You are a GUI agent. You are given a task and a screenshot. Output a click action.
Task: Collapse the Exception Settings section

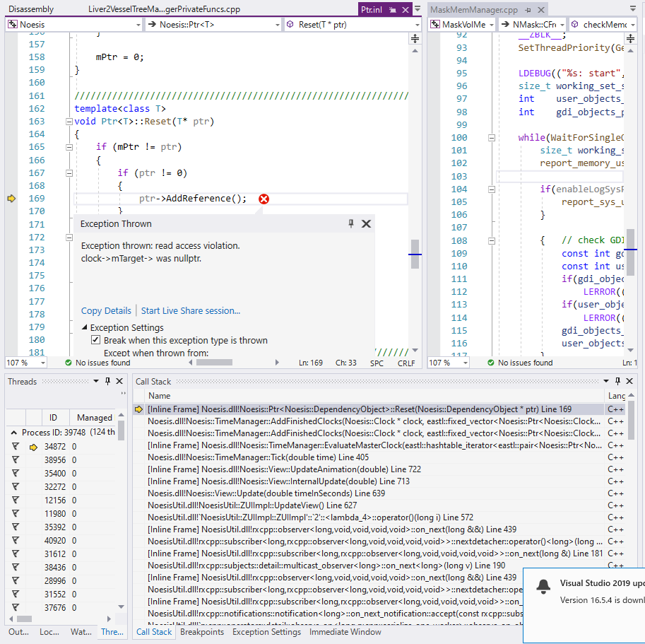(x=84, y=327)
